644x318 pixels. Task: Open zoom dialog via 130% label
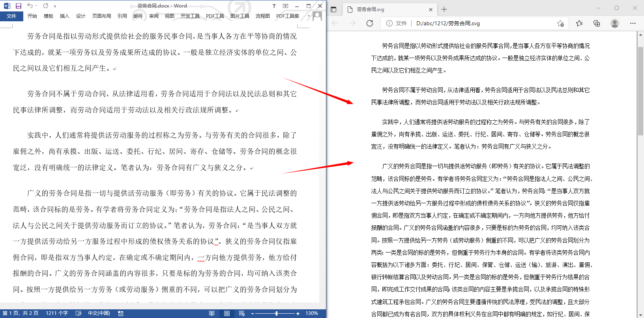click(312, 313)
